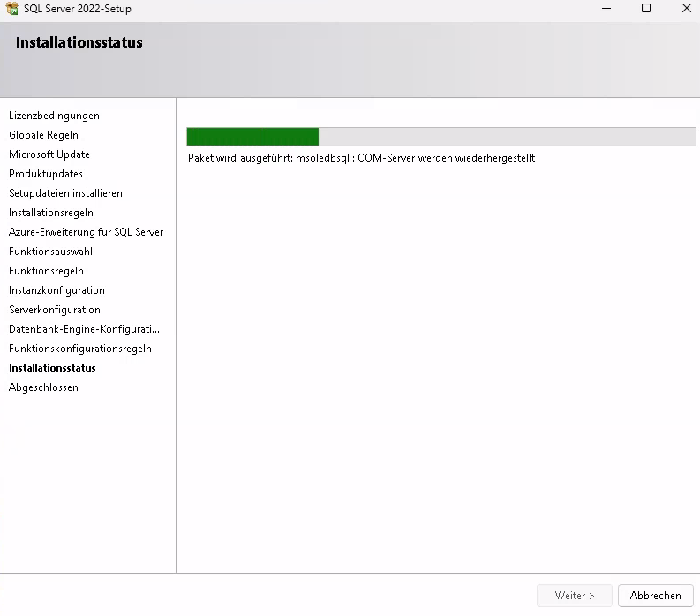The height and width of the screenshot is (616, 700).
Task: Click the Datenbank-Engine-Konfiguration step
Action: (84, 329)
